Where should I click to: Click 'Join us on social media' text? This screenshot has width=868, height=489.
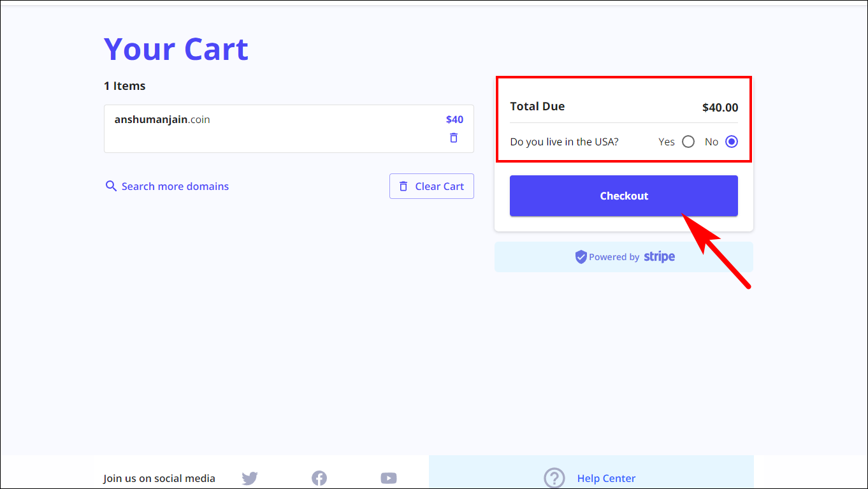(159, 478)
